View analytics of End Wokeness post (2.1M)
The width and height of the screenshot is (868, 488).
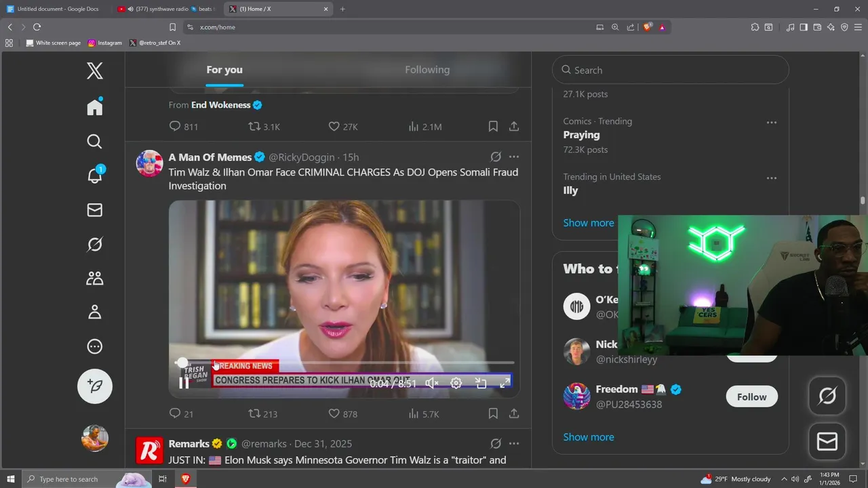(425, 127)
